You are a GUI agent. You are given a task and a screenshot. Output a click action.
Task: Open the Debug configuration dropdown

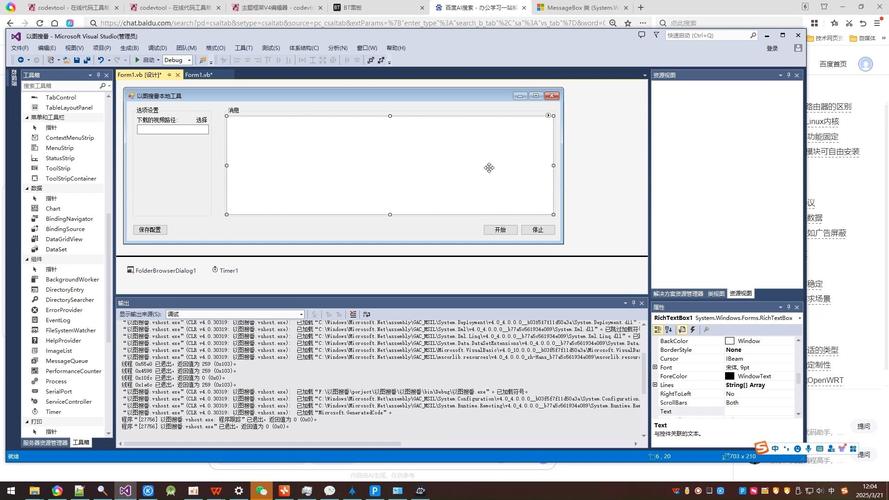(x=178, y=60)
